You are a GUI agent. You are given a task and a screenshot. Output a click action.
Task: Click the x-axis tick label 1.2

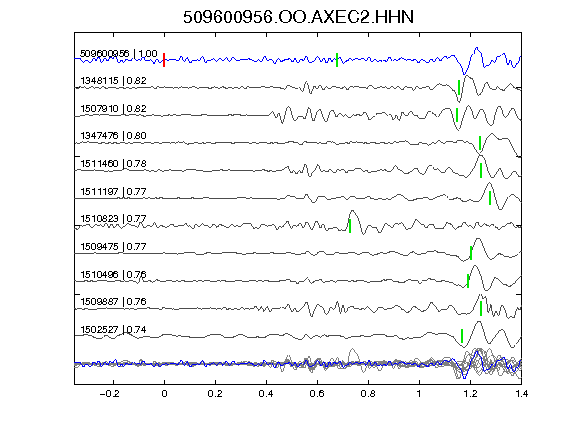[470, 394]
